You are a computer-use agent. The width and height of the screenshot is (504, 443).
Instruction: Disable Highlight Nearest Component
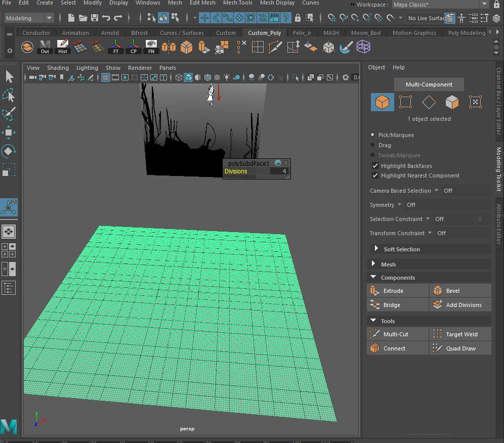pos(375,175)
